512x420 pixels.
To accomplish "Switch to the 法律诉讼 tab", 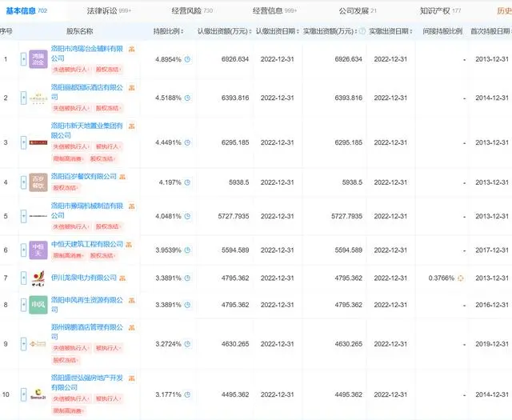I will (x=109, y=11).
